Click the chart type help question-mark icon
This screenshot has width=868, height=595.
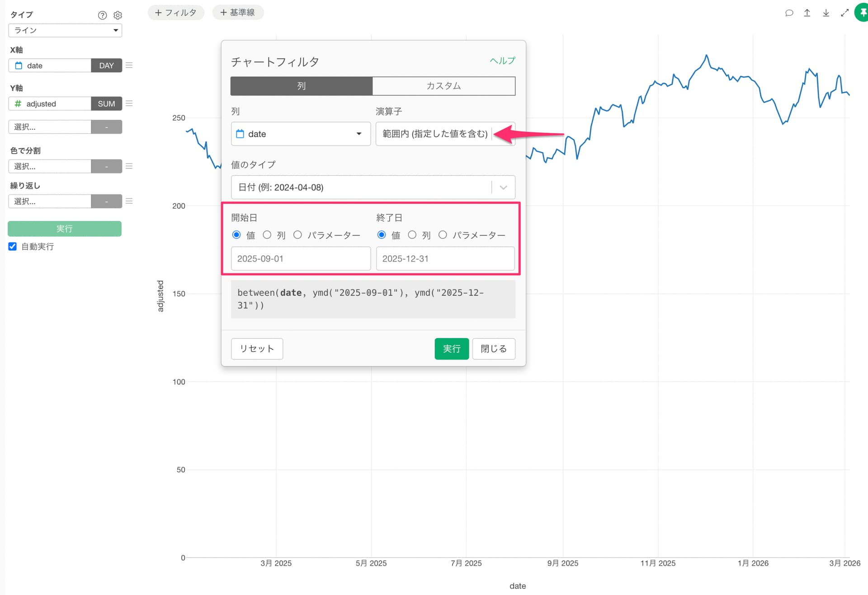[x=102, y=15]
